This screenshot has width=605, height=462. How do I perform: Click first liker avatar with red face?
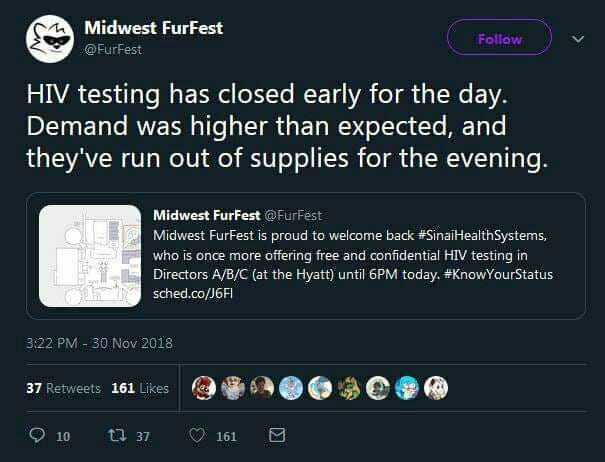click(204, 389)
